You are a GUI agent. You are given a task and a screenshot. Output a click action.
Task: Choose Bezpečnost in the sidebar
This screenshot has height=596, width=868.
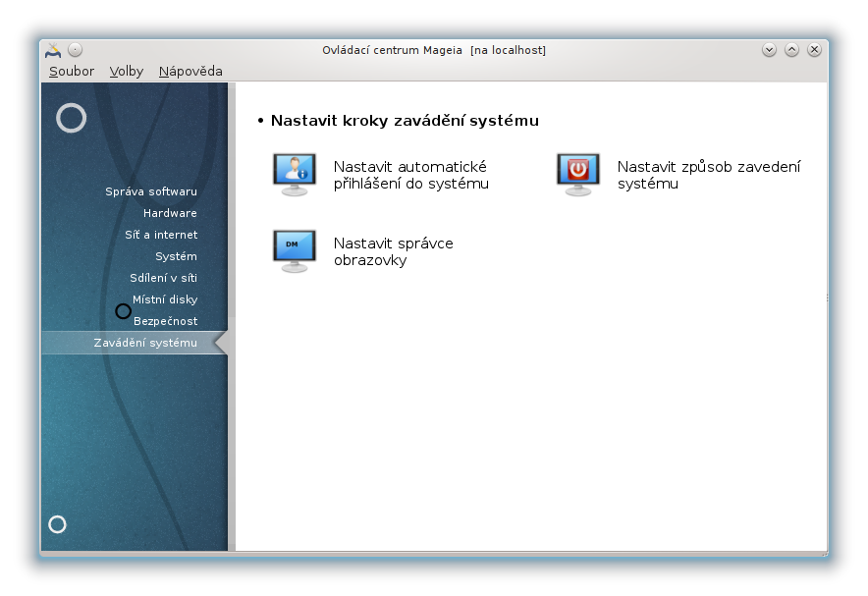[166, 321]
